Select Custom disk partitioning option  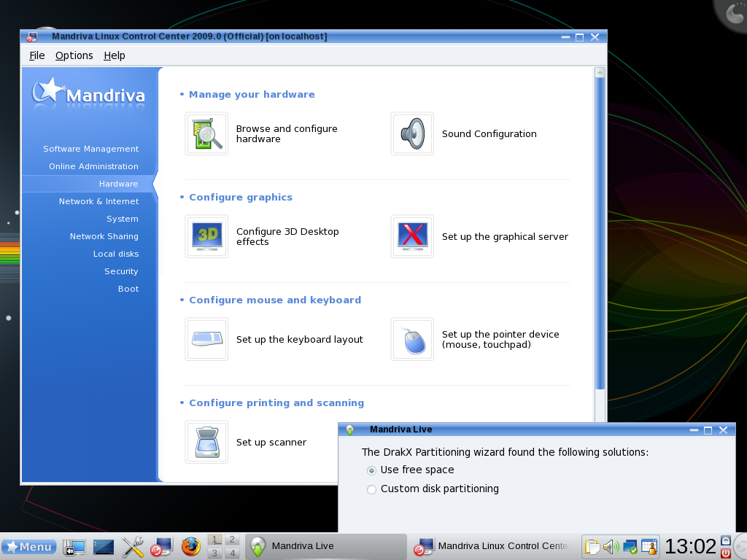pyautogui.click(x=433, y=489)
